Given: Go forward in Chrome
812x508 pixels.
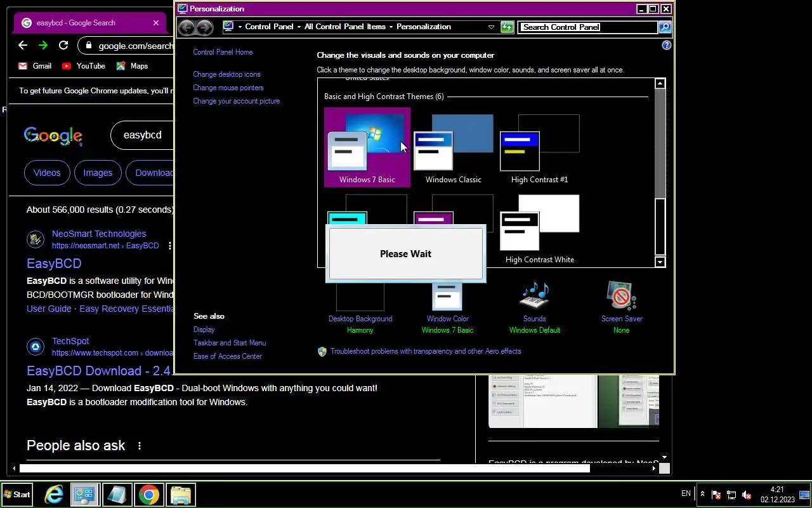Looking at the screenshot, I should [x=43, y=45].
